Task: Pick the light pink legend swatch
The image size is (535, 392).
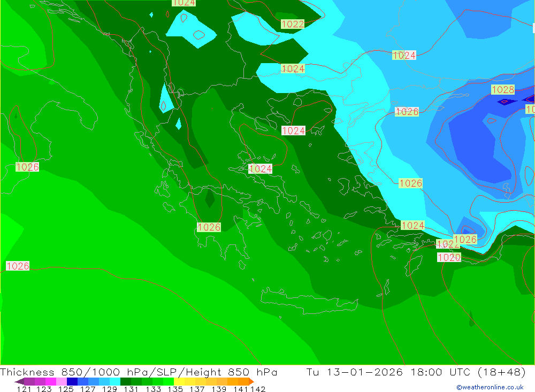Action: [x=62, y=381]
